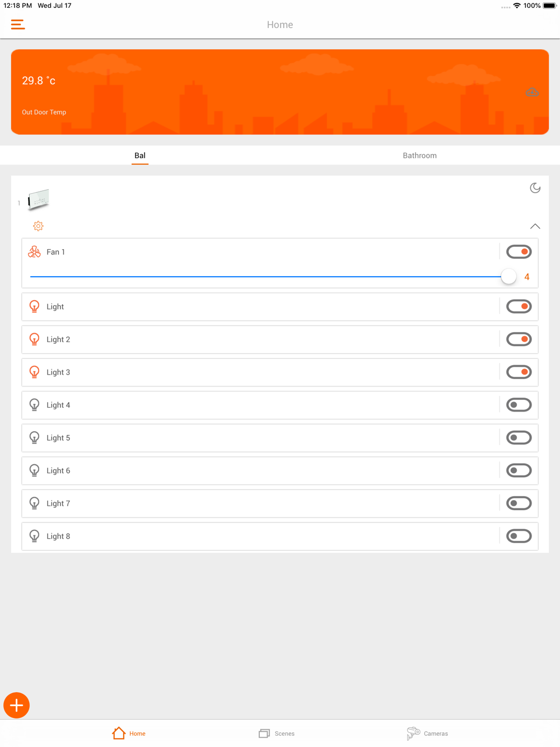Switch to the Bathroom tab
Screen dimensions: 560x747
tap(419, 156)
